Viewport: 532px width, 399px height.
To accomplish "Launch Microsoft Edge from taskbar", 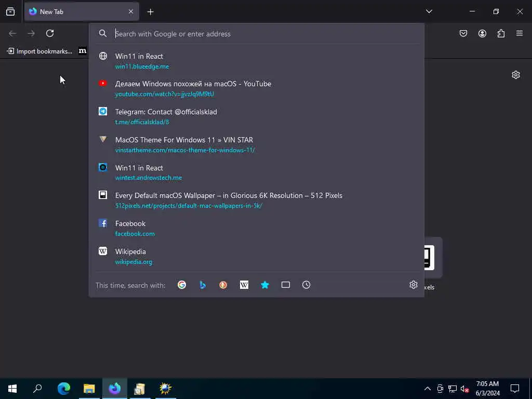I will point(64,389).
